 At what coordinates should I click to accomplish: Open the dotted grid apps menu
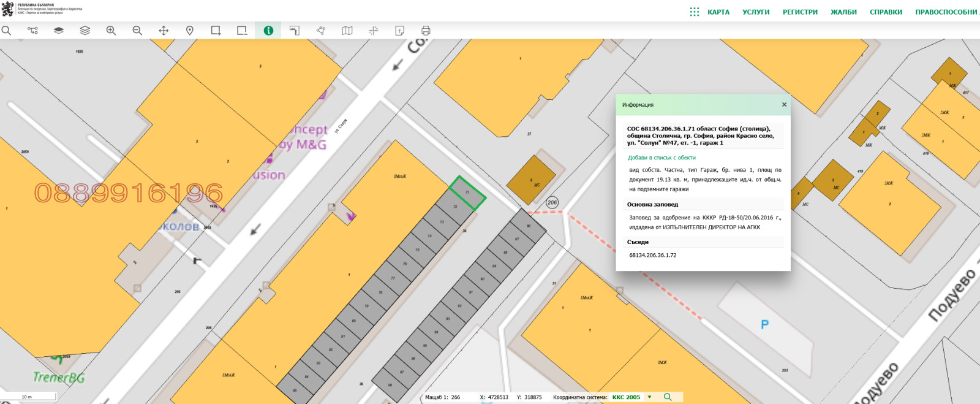pyautogui.click(x=695, y=12)
